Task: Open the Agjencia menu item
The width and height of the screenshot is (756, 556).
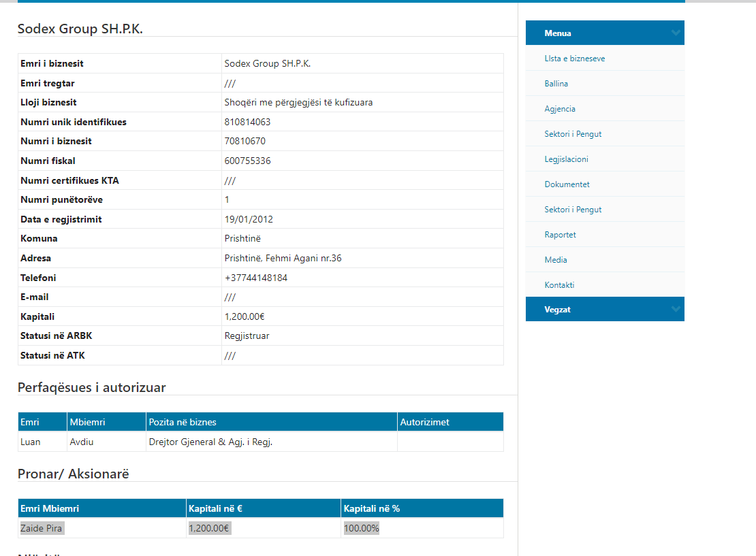Action: [560, 109]
